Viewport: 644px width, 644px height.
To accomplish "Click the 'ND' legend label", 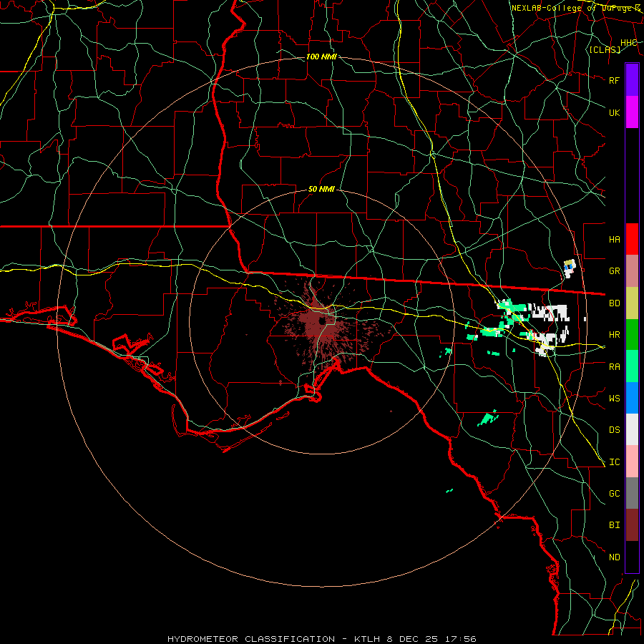I will coord(614,557).
